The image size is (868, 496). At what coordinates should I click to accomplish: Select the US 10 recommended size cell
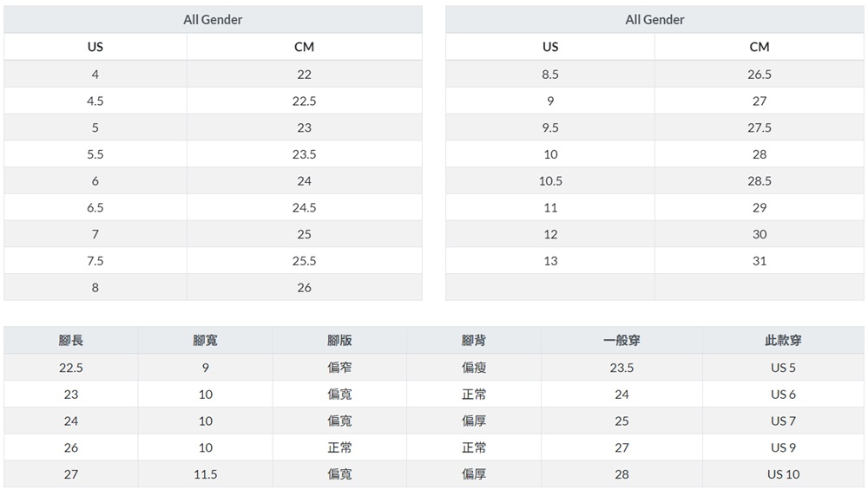click(x=783, y=474)
